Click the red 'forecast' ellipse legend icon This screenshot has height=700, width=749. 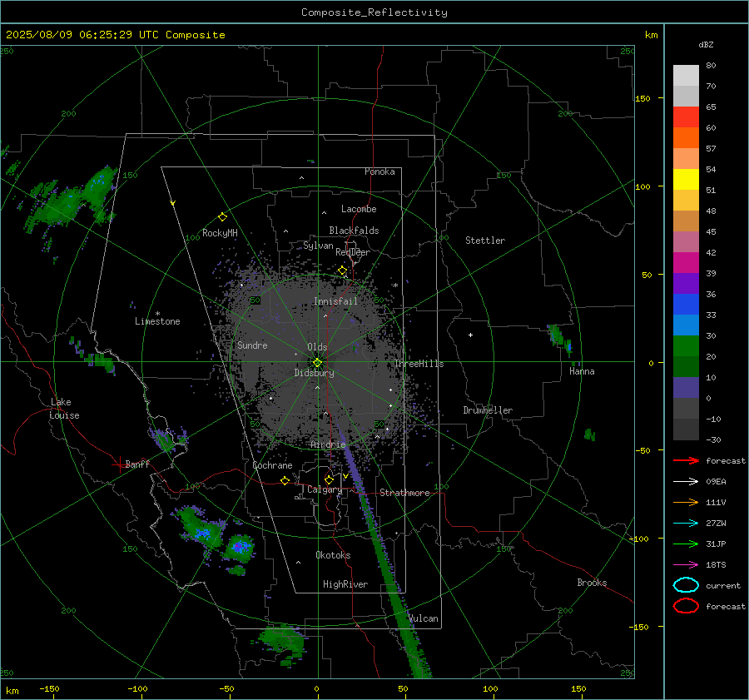[x=686, y=606]
